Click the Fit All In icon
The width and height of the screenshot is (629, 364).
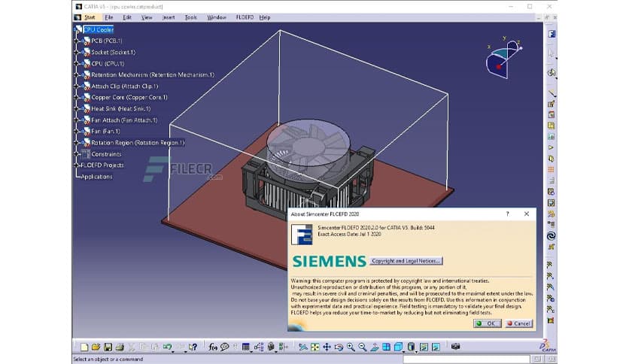315,347
